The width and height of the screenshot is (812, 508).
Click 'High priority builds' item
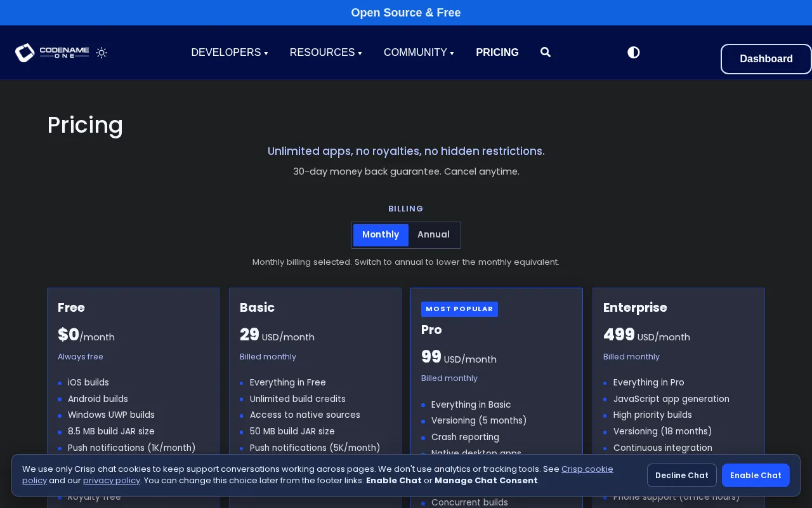tap(653, 415)
